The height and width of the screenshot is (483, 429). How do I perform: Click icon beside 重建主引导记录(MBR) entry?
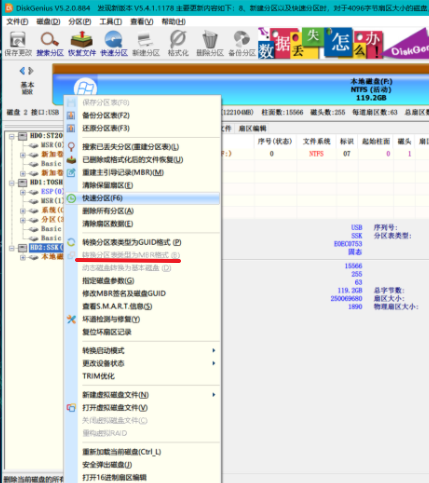[x=71, y=173]
